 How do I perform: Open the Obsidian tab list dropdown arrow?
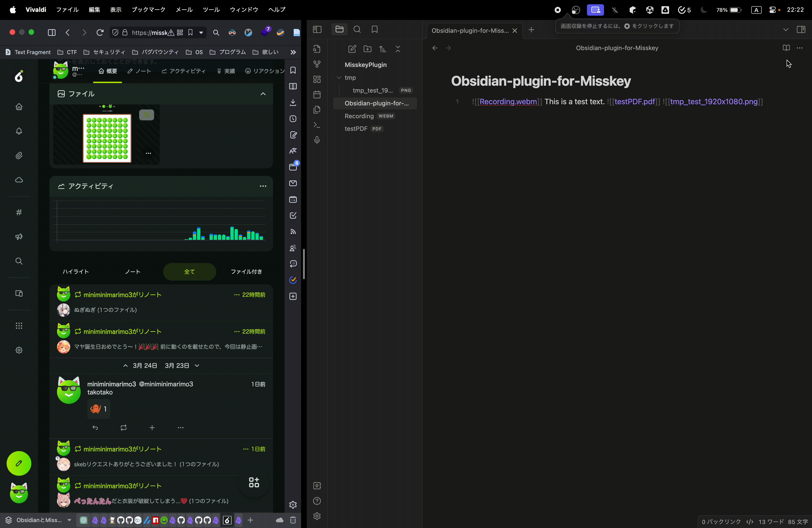tap(786, 30)
